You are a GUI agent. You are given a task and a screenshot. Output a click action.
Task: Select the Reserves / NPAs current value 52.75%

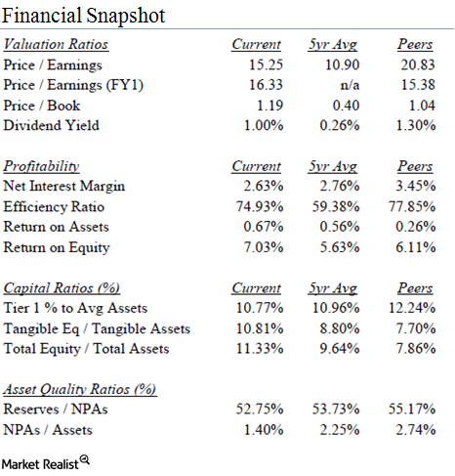click(260, 410)
